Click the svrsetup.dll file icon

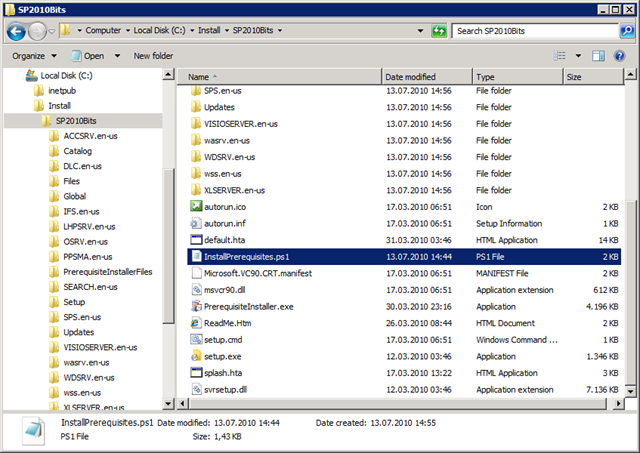coord(196,389)
